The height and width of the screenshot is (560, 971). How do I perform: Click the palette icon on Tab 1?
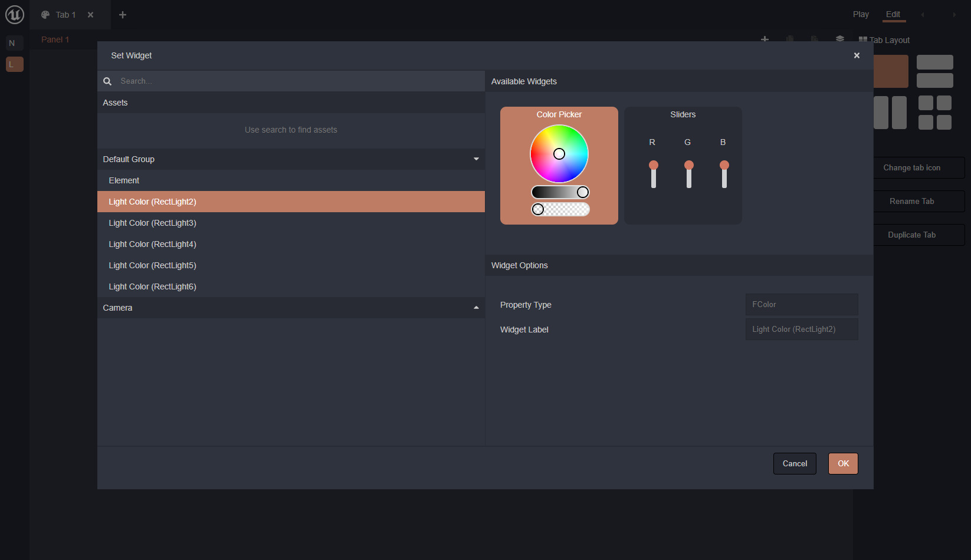coord(45,15)
